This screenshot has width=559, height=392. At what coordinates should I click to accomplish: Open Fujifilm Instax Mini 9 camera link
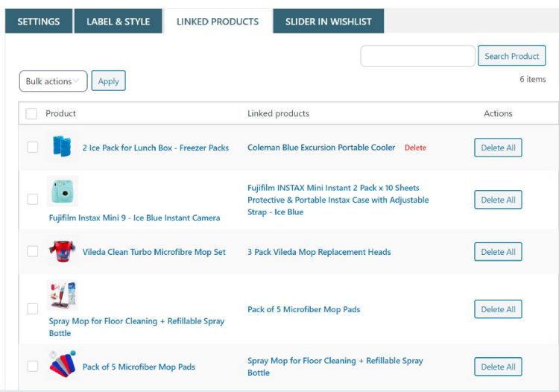pyautogui.click(x=134, y=218)
